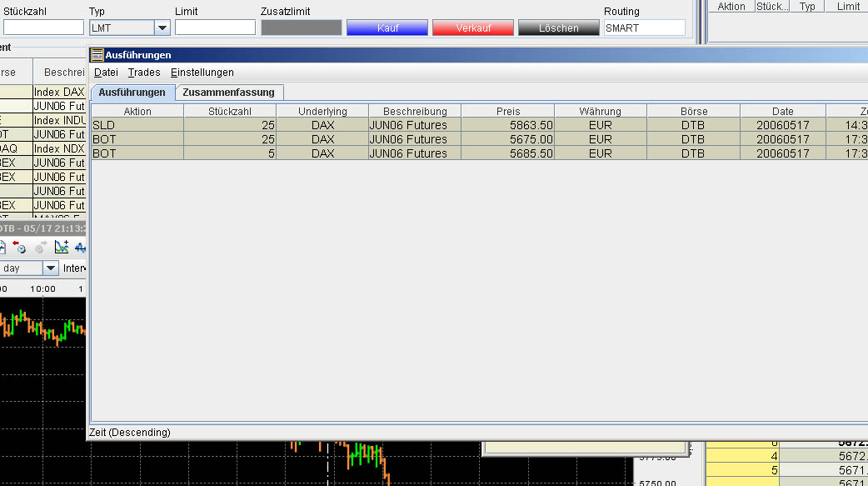Image resolution: width=868 pixels, height=486 pixels.
Task: Click the 'Zeit (Descending)' status bar text
Action: 130,433
